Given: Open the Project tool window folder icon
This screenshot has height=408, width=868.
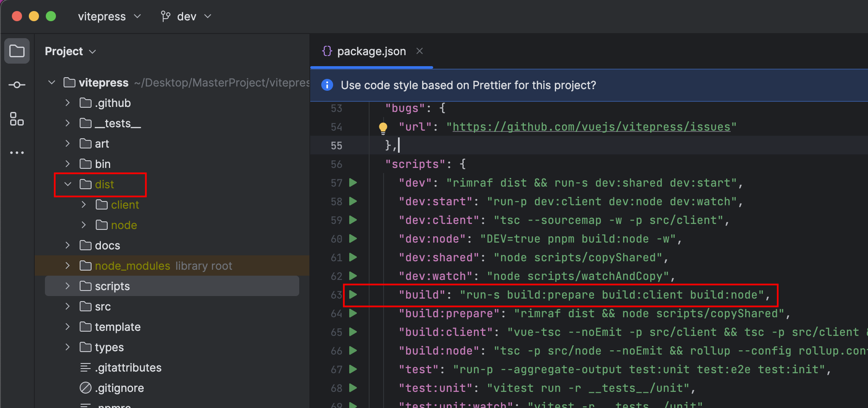Looking at the screenshot, I should click(17, 51).
